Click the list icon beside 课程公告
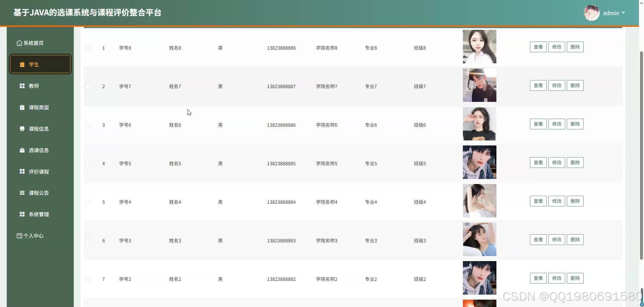Screen dimensions: 644x307 click(x=22, y=193)
